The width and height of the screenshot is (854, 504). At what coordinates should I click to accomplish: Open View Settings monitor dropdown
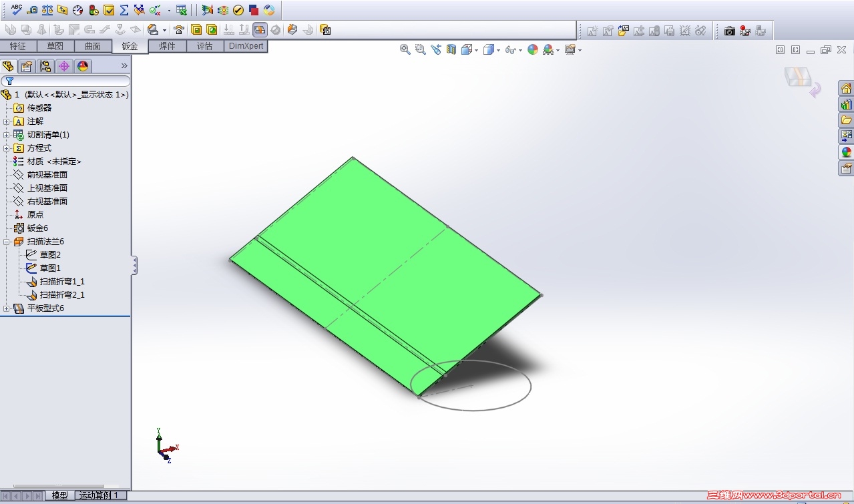pos(580,50)
